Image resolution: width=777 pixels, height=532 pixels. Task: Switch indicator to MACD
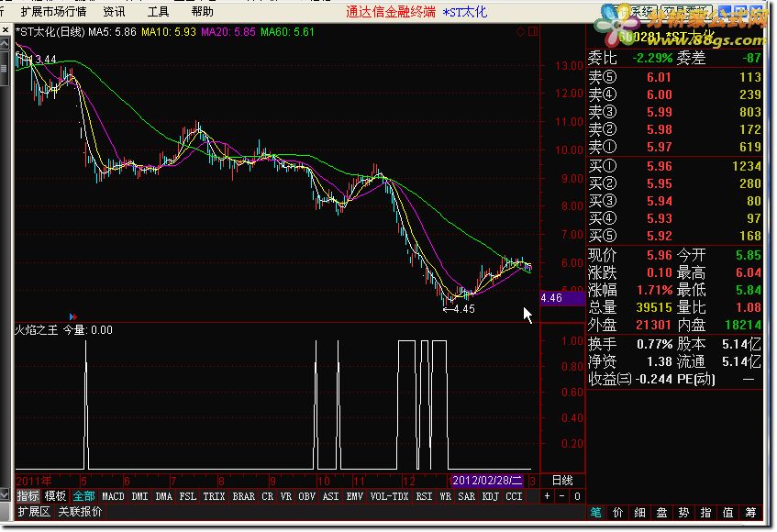pyautogui.click(x=113, y=496)
